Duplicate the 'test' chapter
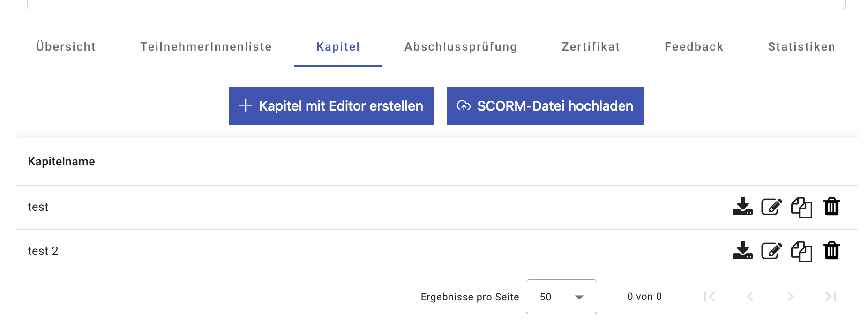868x329 pixels. 801,207
